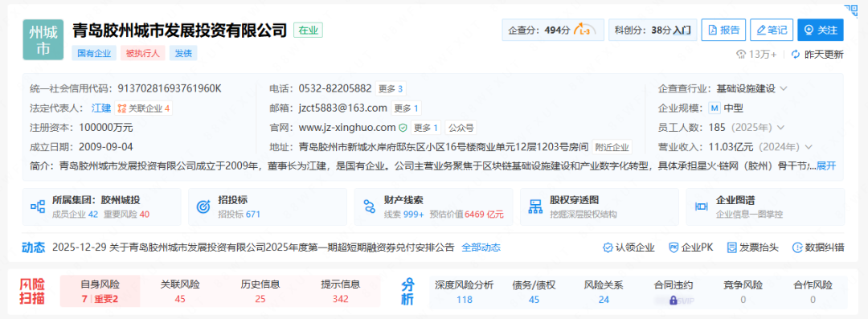The width and height of the screenshot is (868, 319).
Task: Click the 所属集团 group structure icon
Action: (x=38, y=207)
